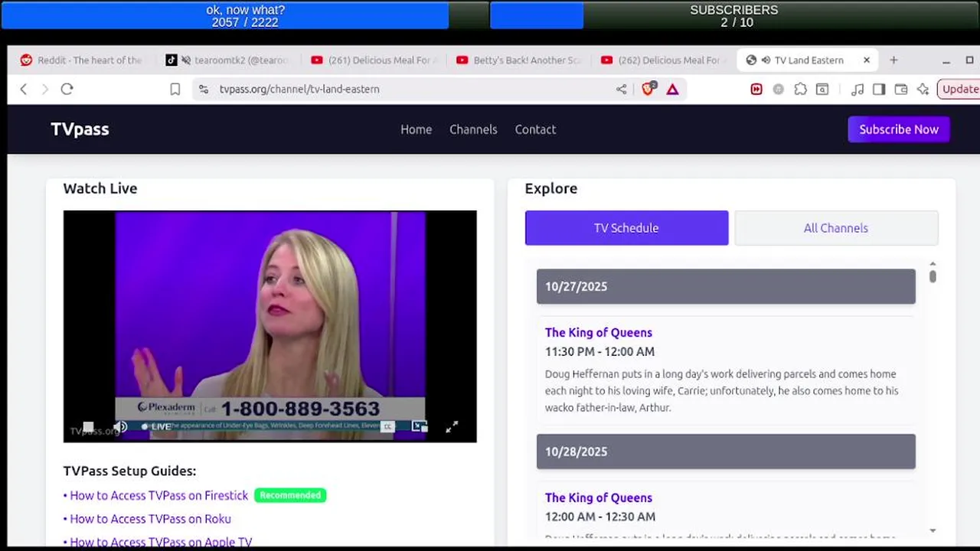Toggle closed captions CC button
Viewport: 980px width, 551px height.
click(387, 426)
